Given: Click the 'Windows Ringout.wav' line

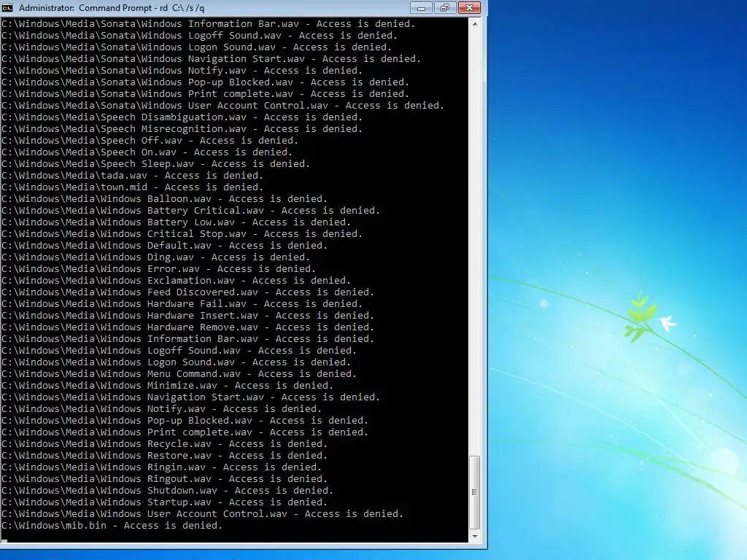Looking at the screenshot, I should point(164,479).
